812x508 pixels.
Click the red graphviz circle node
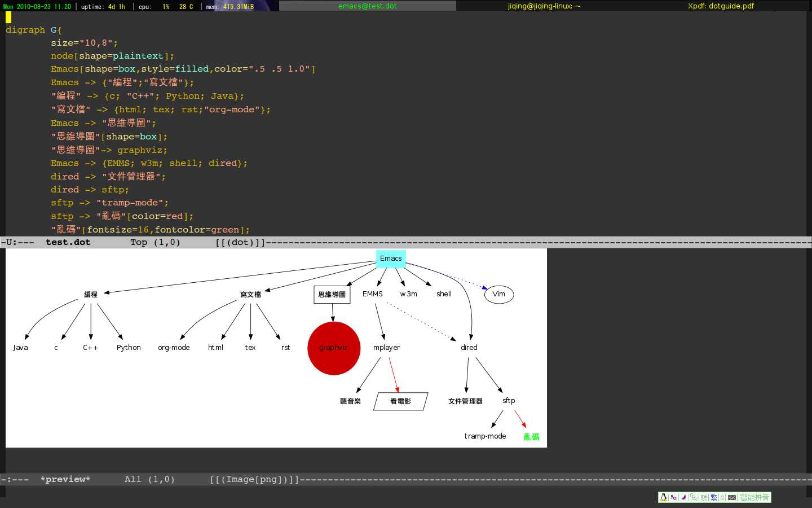click(x=334, y=348)
